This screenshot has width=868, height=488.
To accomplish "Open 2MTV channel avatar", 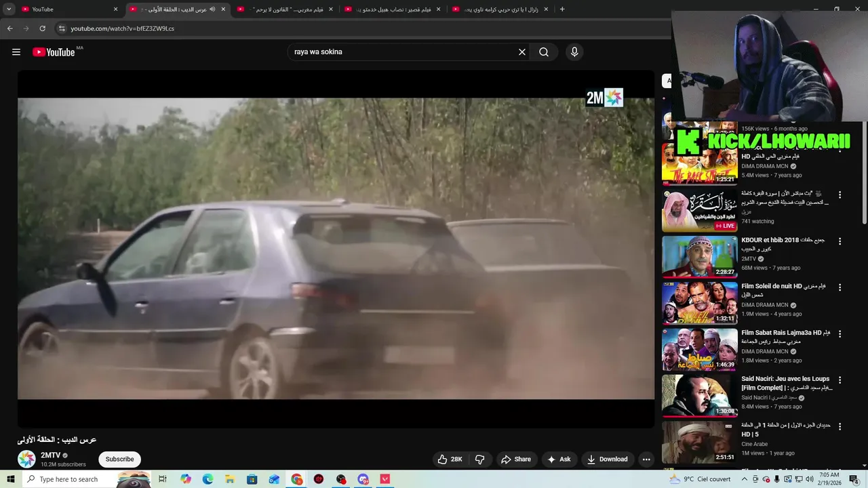I will [26, 460].
